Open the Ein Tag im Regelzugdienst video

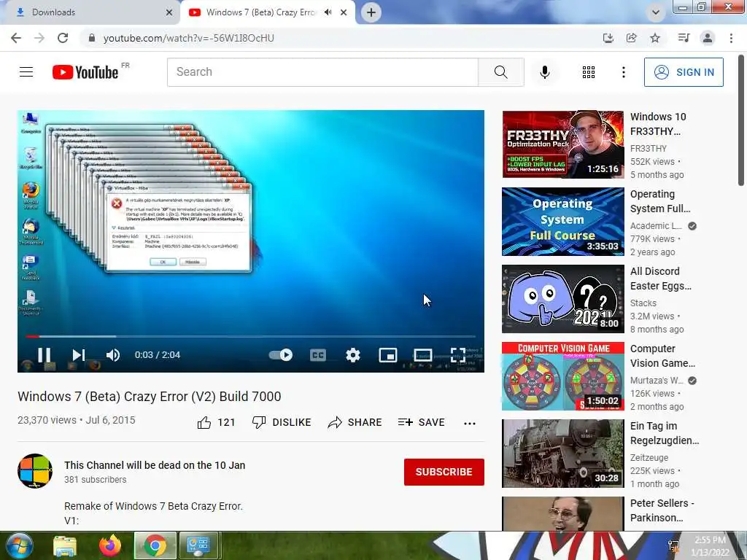click(x=562, y=454)
